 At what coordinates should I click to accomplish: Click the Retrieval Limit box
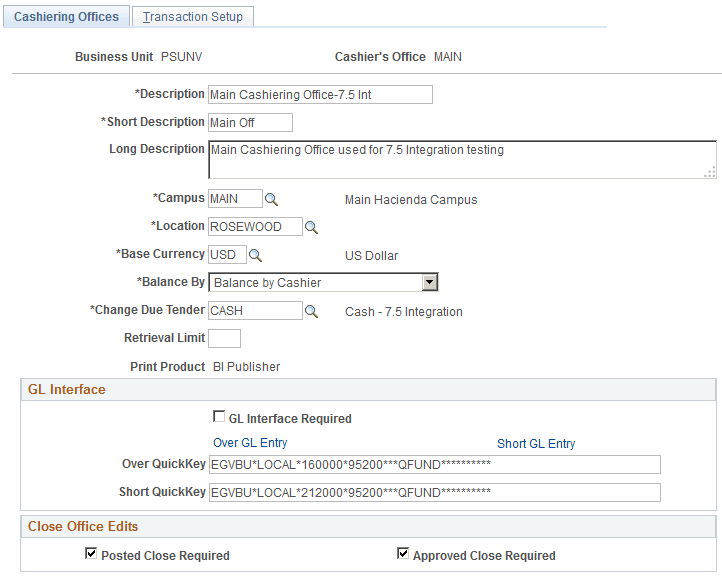coord(224,339)
